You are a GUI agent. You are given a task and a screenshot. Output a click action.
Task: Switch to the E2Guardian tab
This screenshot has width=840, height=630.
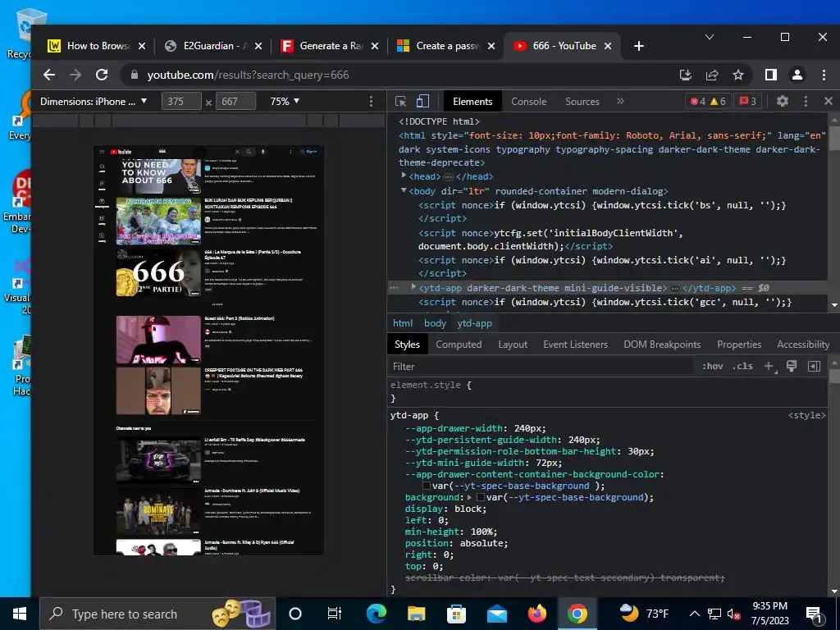point(213,46)
